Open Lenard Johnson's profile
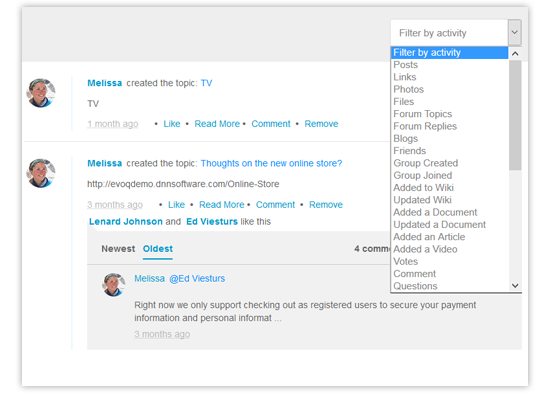The width and height of the screenshot is (550, 401). pos(126,222)
